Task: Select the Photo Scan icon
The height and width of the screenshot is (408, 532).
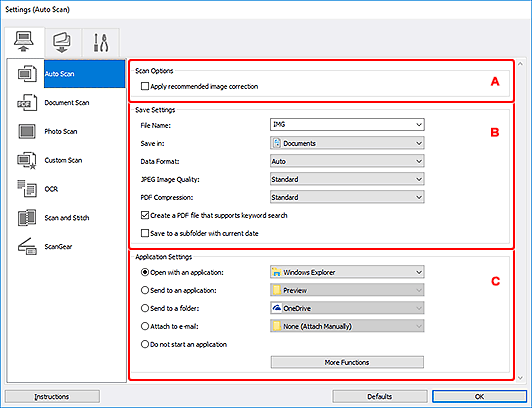Action: (x=27, y=131)
